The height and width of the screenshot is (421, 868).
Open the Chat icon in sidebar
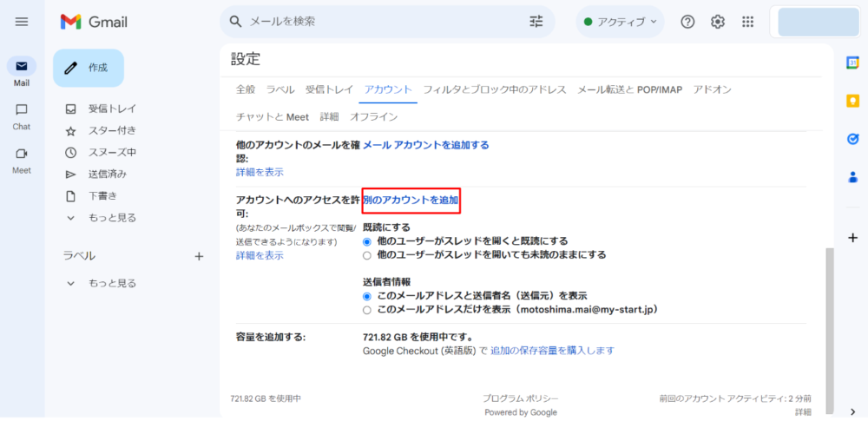coord(22,109)
